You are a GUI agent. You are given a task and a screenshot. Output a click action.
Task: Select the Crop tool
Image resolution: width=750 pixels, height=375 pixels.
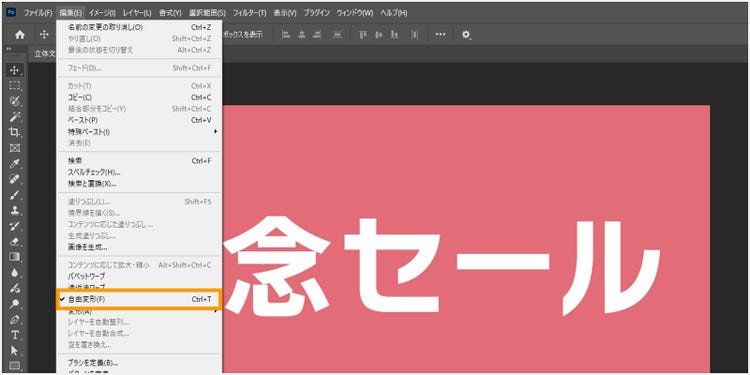(15, 132)
